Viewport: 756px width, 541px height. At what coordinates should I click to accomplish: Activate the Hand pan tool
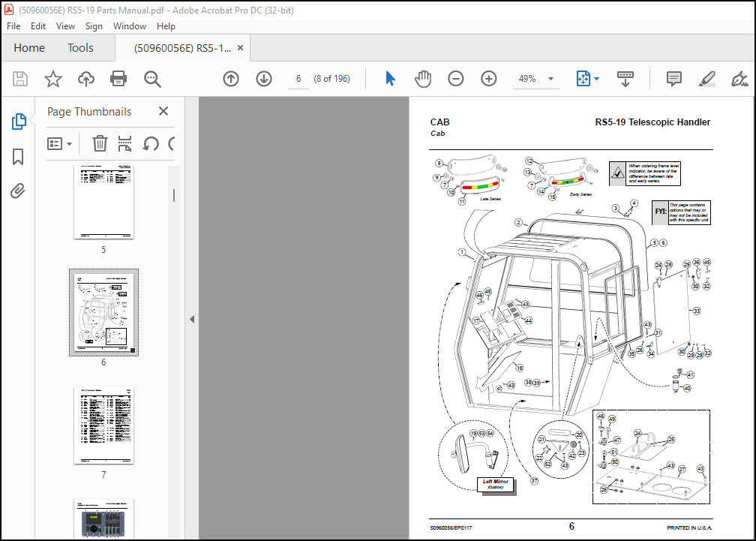423,79
